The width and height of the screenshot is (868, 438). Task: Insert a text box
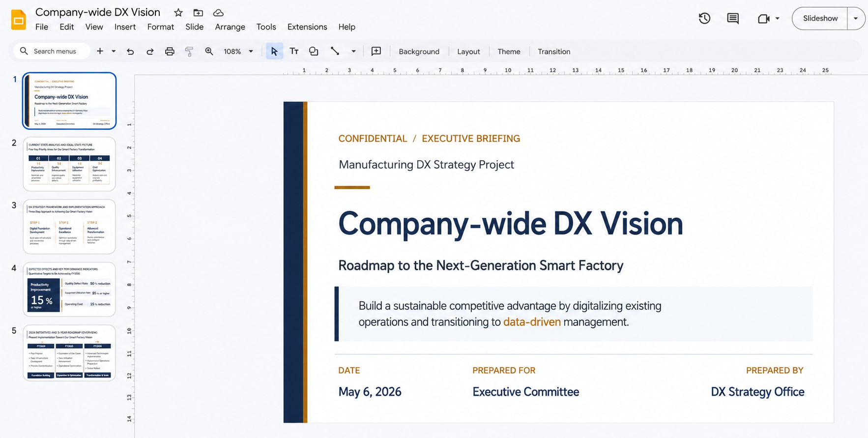coord(294,51)
